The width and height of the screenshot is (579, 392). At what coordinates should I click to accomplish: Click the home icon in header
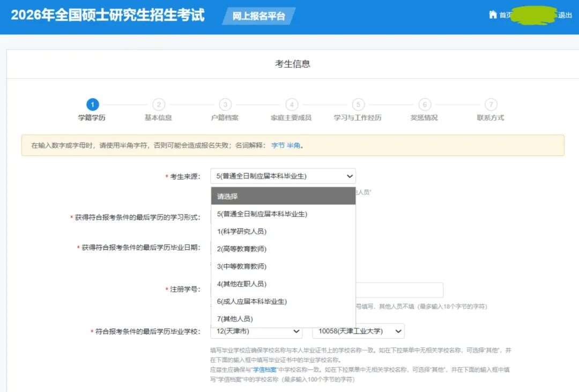pyautogui.click(x=493, y=15)
